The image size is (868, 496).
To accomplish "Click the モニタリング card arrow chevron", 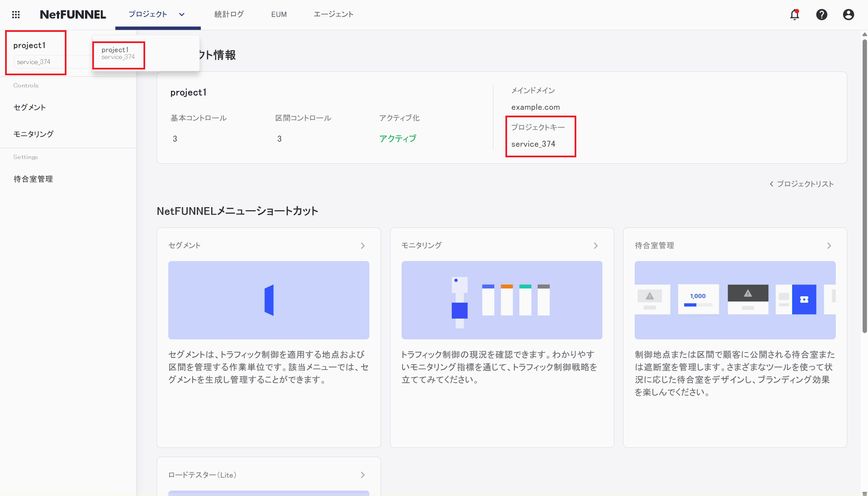I will (596, 245).
